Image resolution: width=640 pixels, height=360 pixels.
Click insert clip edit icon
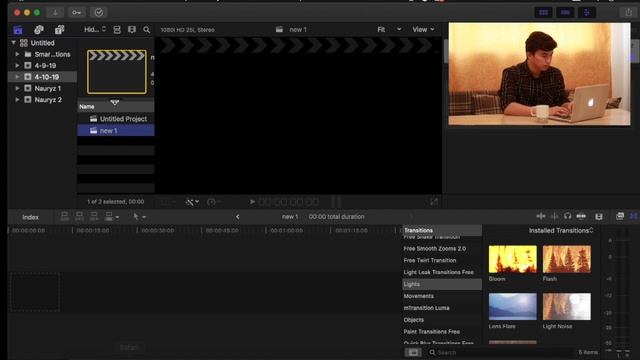pos(79,216)
